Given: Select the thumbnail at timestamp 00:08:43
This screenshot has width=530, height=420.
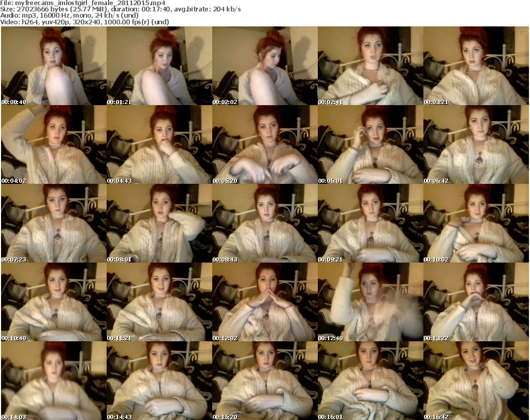Looking at the screenshot, I should [264, 224].
